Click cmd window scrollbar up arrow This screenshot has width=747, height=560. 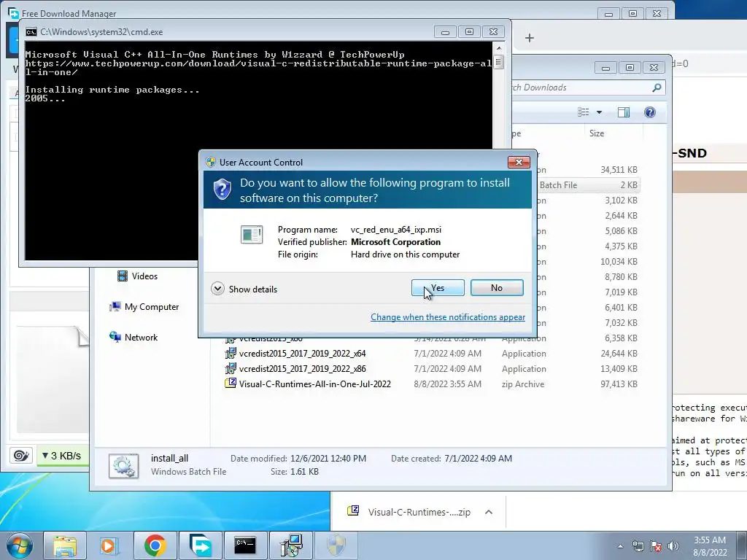coord(498,47)
